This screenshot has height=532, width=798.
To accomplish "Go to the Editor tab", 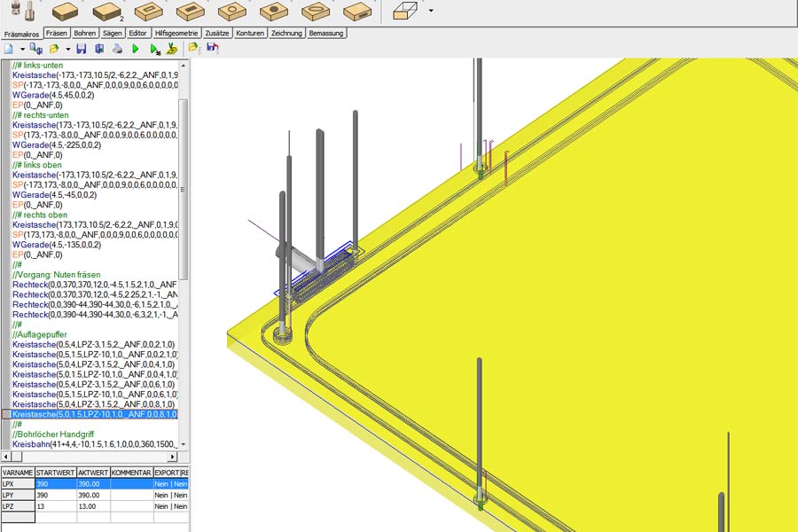I will tap(137, 33).
